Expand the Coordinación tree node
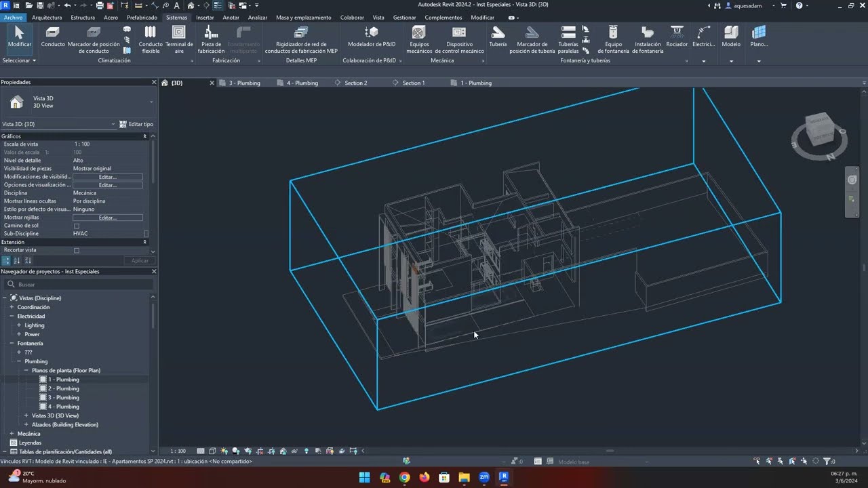868x488 pixels. 12,307
